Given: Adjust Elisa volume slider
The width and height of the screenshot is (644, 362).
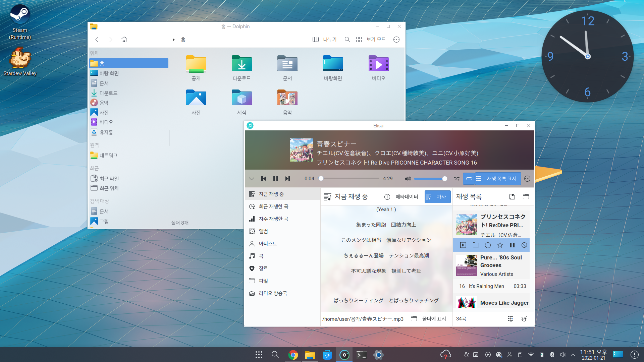Looking at the screenshot, I should coord(431,179).
